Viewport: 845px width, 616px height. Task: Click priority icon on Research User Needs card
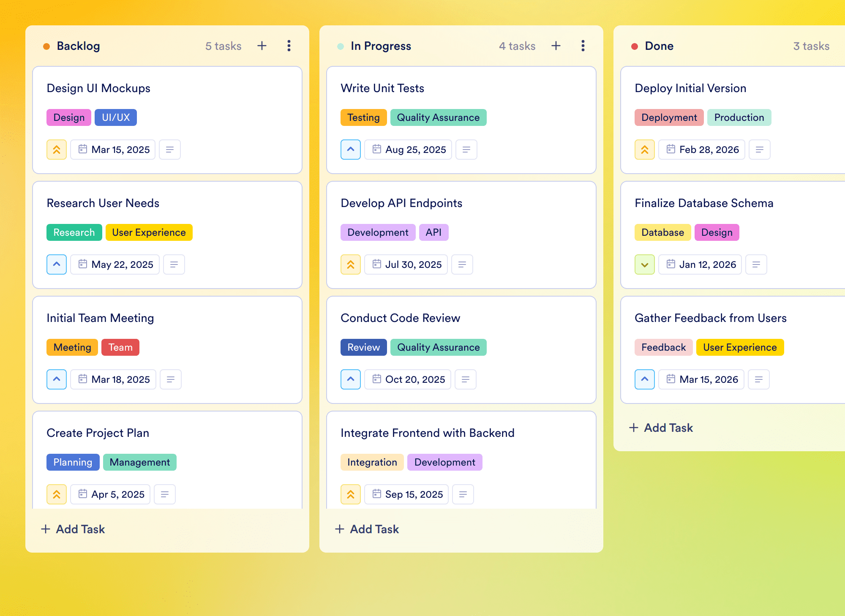(57, 264)
